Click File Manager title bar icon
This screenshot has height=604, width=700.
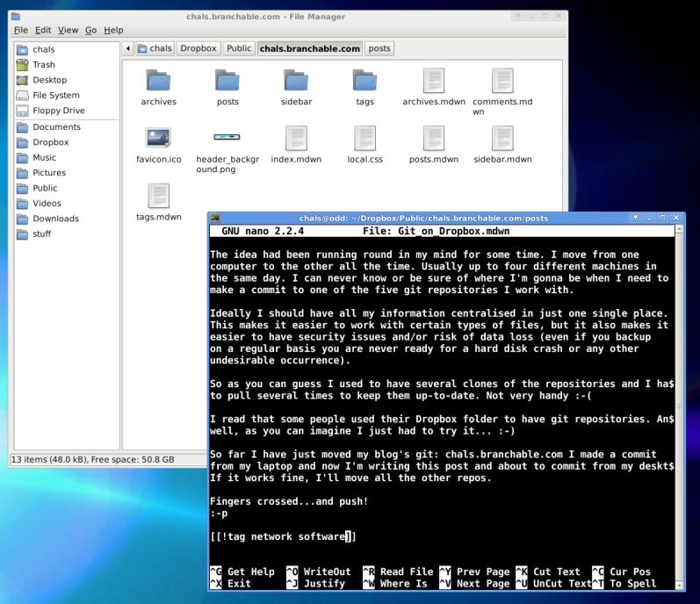16,17
